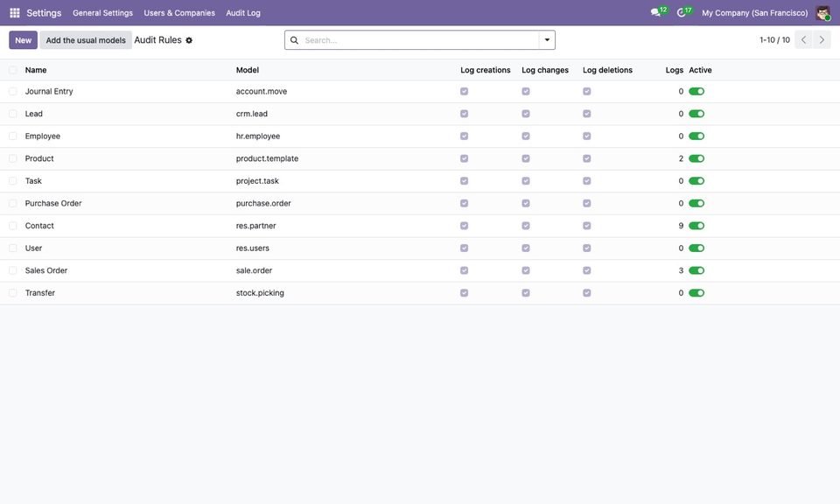Expand the search options dropdown arrow
The image size is (840, 504).
pos(547,40)
